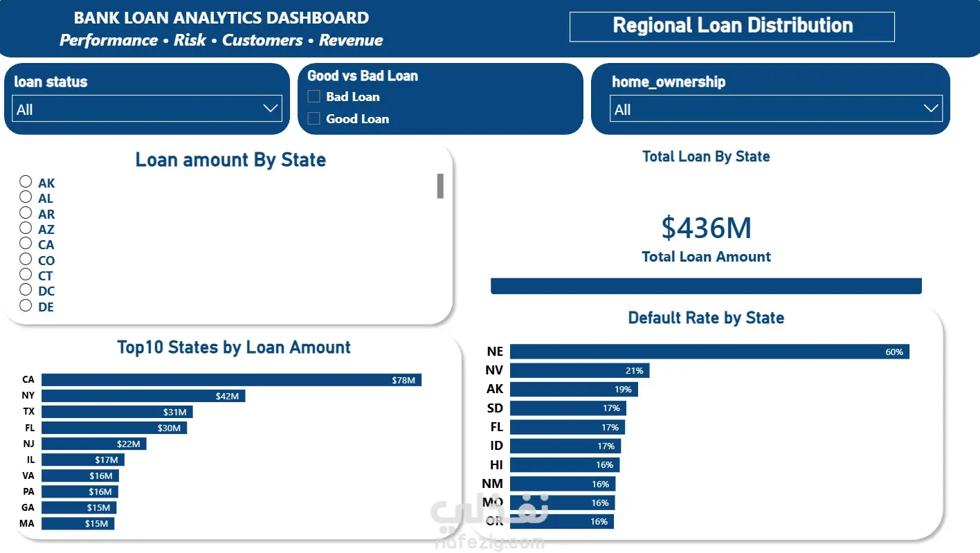Open the home_ownership dropdown chevron
The height and width of the screenshot is (553, 980).
(932, 109)
